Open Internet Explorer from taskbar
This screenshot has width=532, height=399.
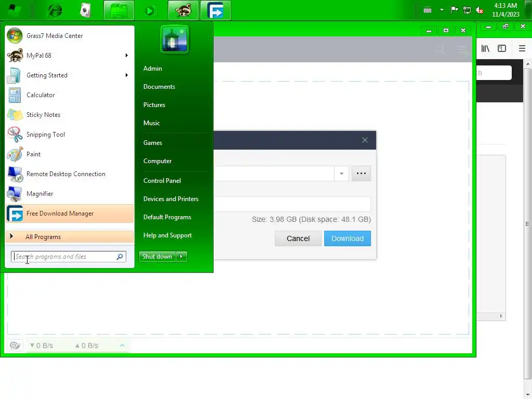[x=55, y=10]
